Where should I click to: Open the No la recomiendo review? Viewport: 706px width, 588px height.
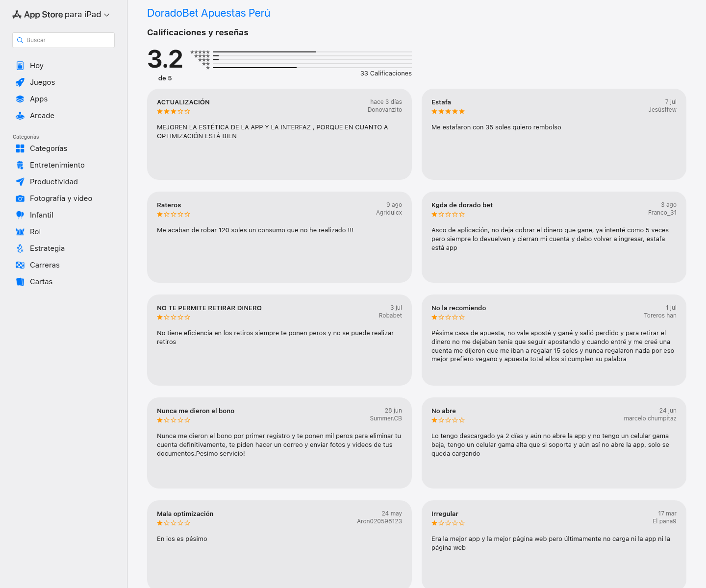[554, 340]
